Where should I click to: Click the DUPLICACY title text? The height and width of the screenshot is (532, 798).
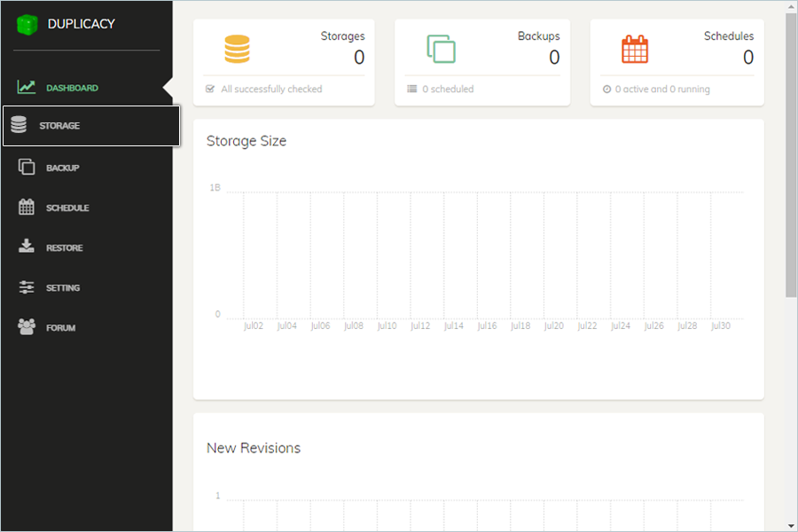(x=81, y=24)
